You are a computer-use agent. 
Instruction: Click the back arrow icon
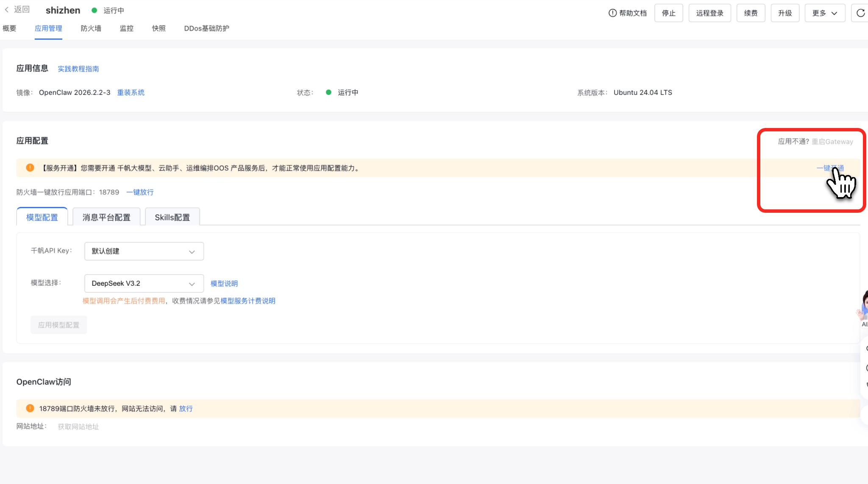point(7,10)
